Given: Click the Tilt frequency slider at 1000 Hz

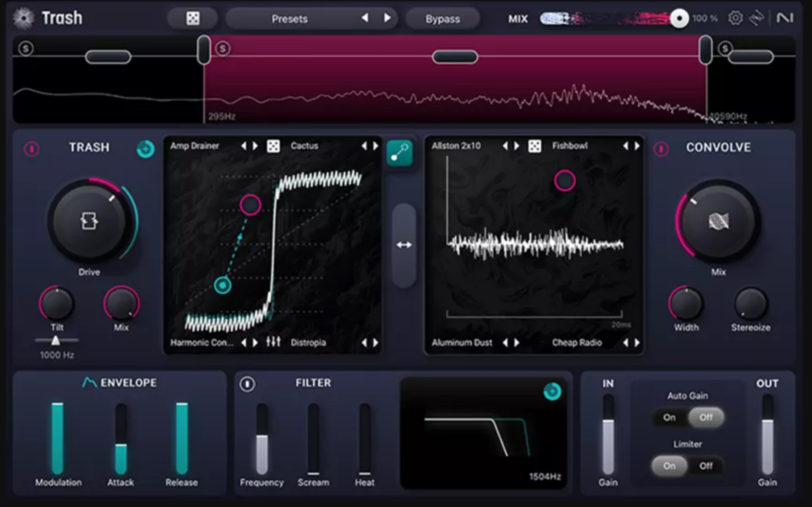Looking at the screenshot, I should point(56,340).
